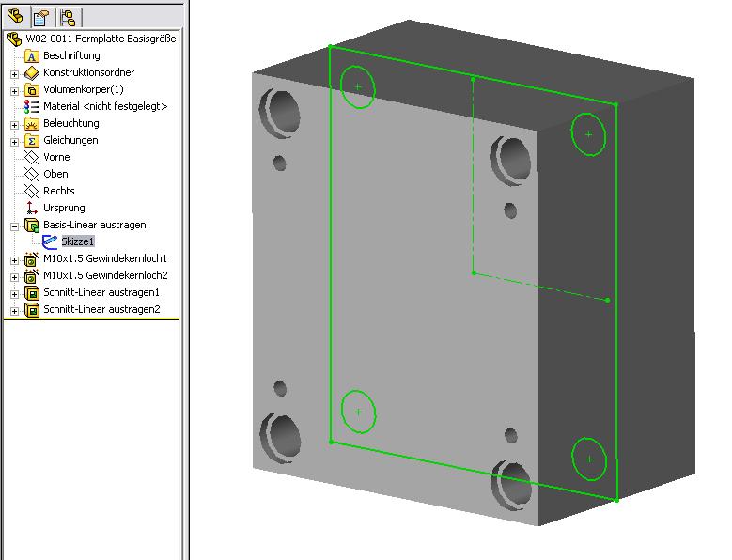The width and height of the screenshot is (732, 560).
Task: Select M10x1.5 Gewindekernloch2 feature
Action: (x=105, y=275)
